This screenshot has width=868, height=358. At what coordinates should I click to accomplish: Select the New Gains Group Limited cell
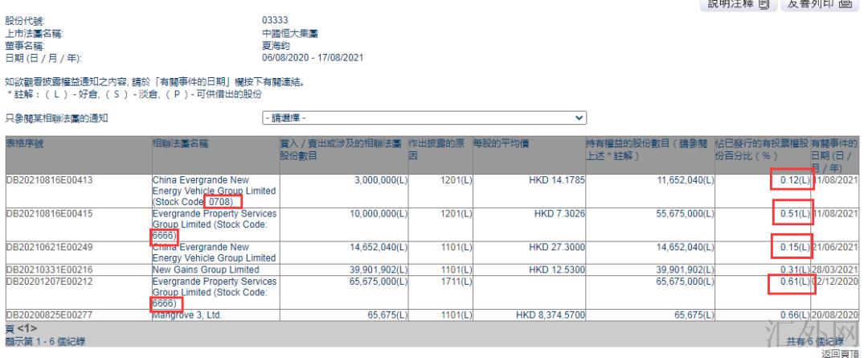tap(206, 270)
